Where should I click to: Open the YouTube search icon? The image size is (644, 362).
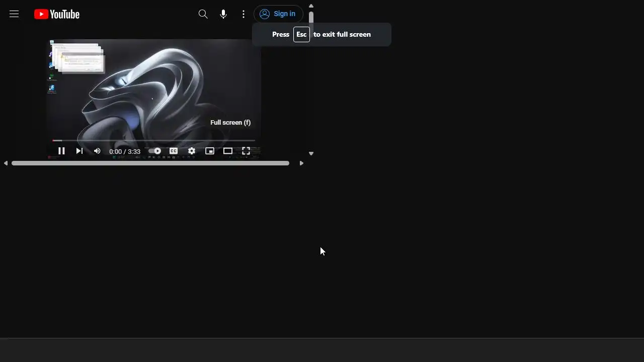[x=203, y=14]
